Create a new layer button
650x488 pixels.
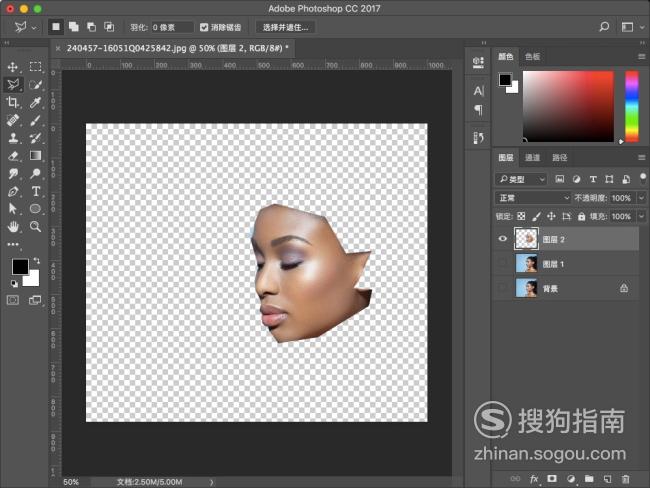coord(607,479)
